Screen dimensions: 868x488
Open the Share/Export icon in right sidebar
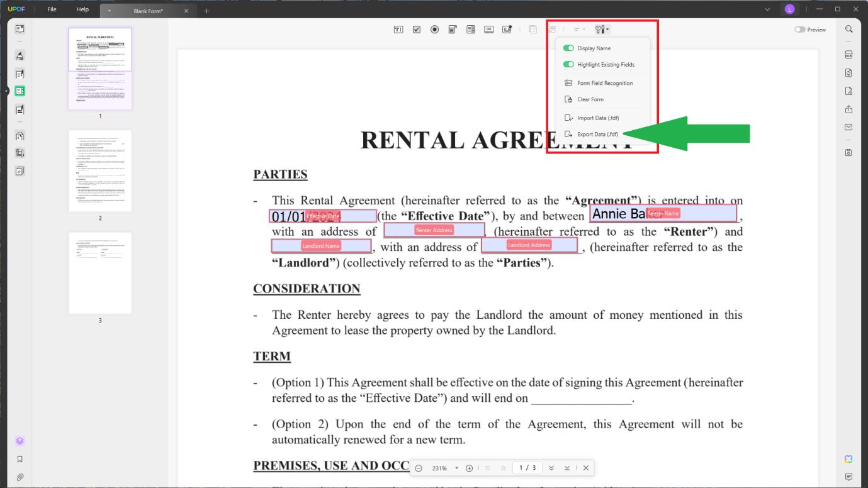[848, 108]
